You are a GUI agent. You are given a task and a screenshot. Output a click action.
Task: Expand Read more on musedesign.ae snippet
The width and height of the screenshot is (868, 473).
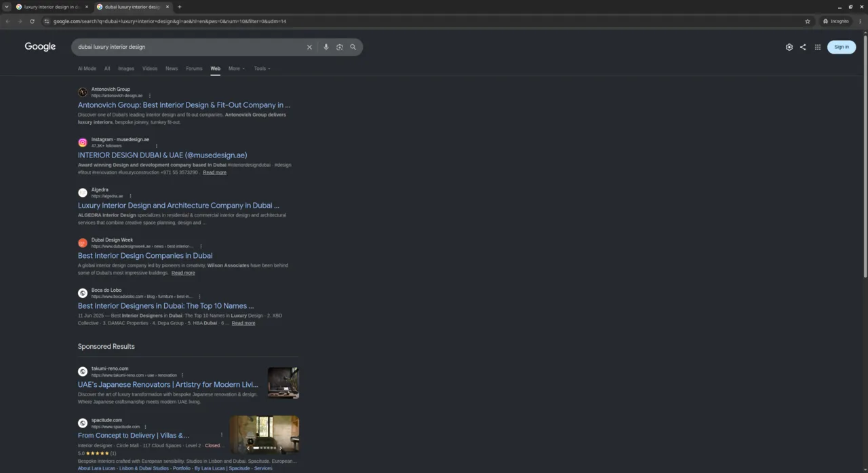[x=214, y=172]
